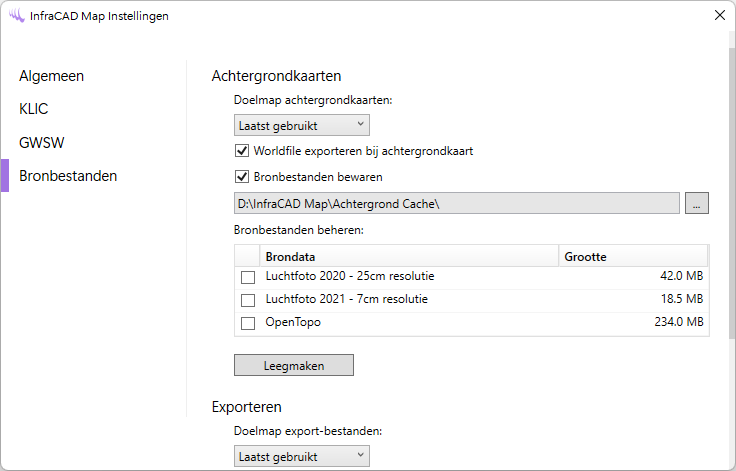
Task: Check the OpenTopo source checkbox
Action: pos(248,323)
